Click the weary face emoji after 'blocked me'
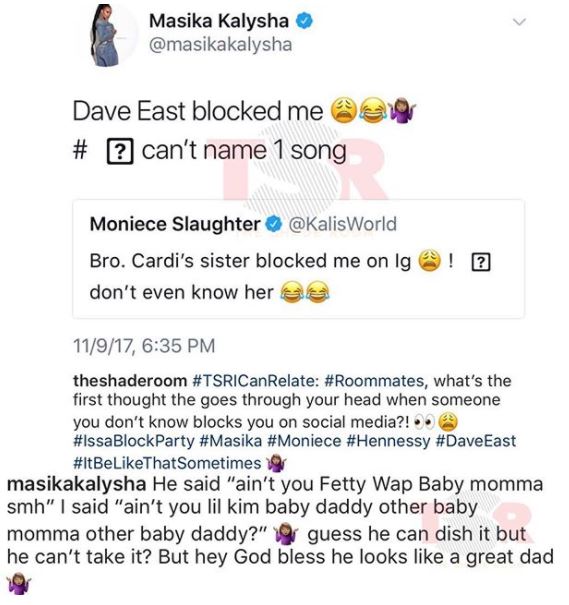The height and width of the screenshot is (605, 569). coord(344,111)
